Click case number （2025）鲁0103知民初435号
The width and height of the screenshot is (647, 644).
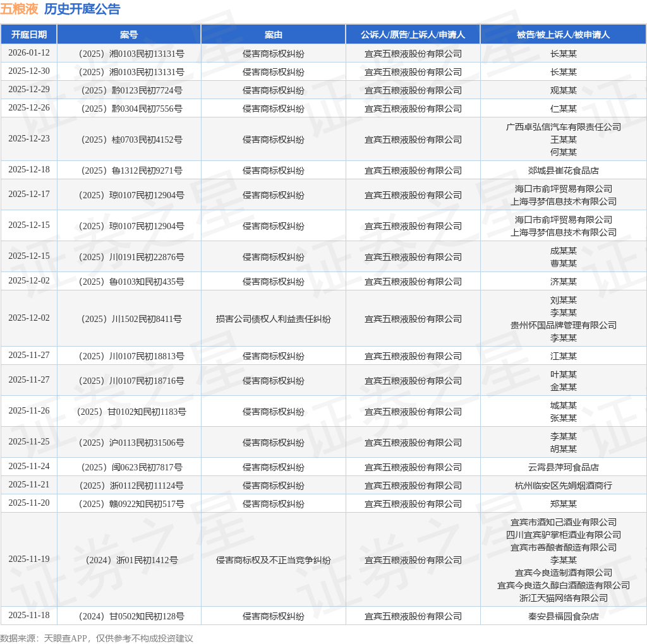[x=131, y=282]
